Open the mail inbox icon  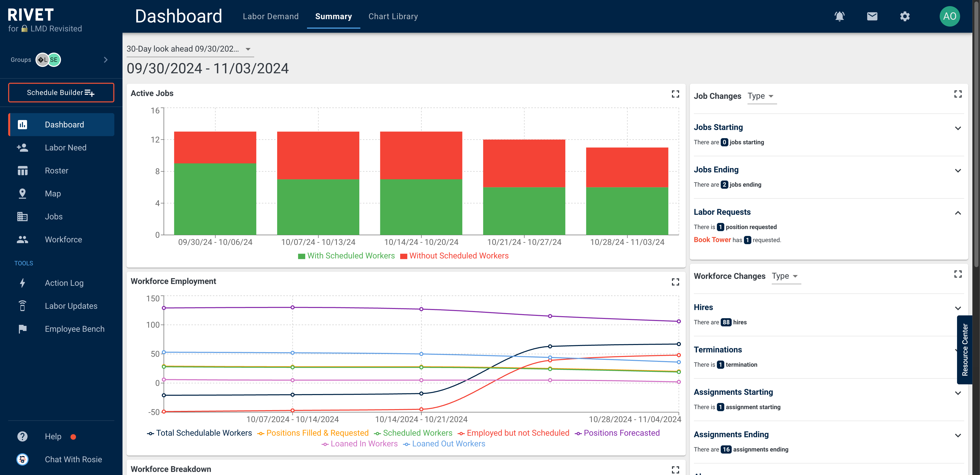[872, 16]
